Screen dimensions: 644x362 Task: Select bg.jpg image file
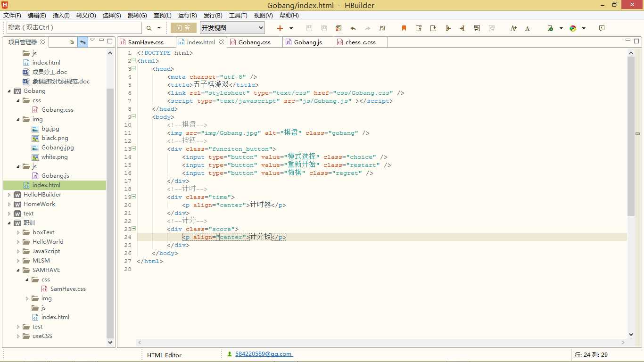pyautogui.click(x=50, y=129)
